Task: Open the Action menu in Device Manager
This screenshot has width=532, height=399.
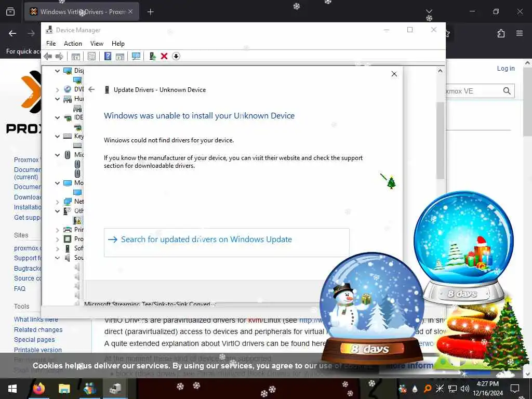Action: pos(73,44)
